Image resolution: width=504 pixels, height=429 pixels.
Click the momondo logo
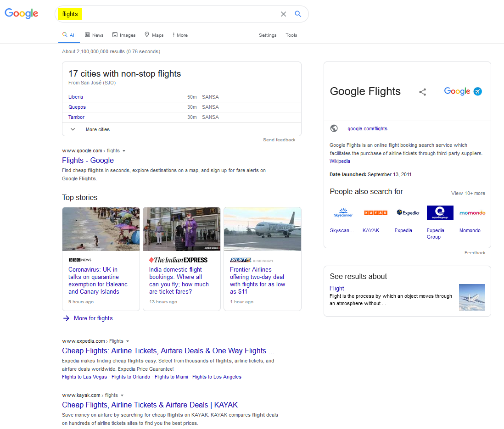pos(472,213)
